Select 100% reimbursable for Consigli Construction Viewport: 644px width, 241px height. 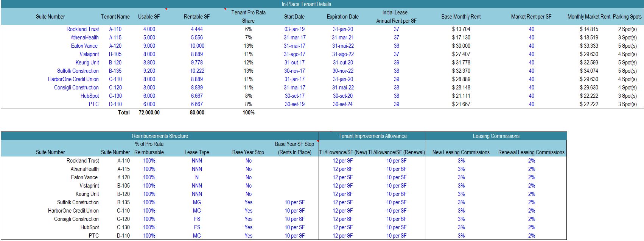point(149,219)
